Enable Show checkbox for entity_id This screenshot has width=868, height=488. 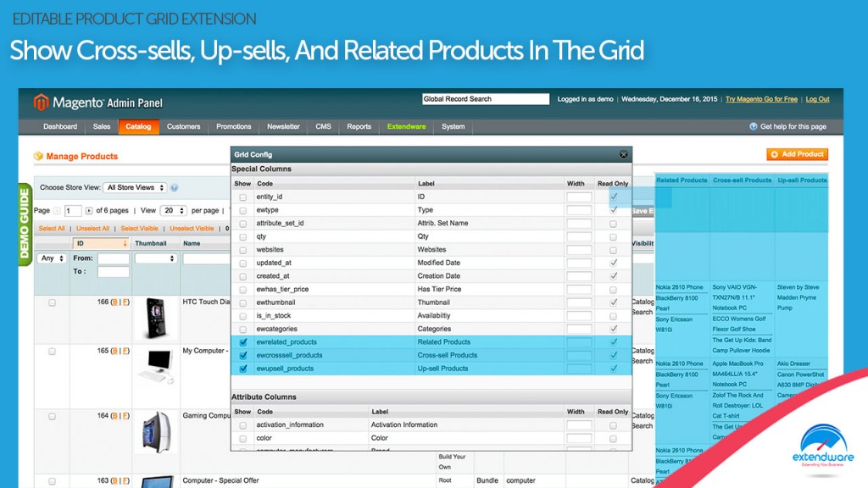tap(243, 197)
